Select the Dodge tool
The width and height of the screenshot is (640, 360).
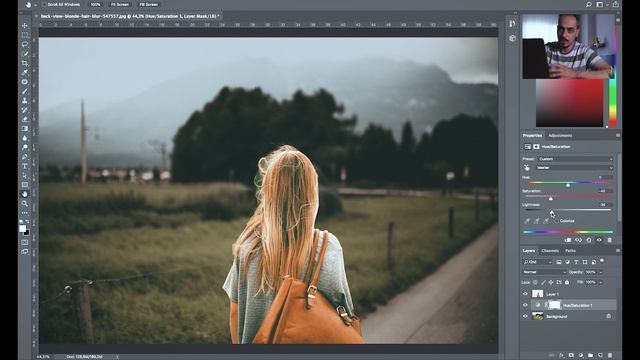click(x=25, y=148)
